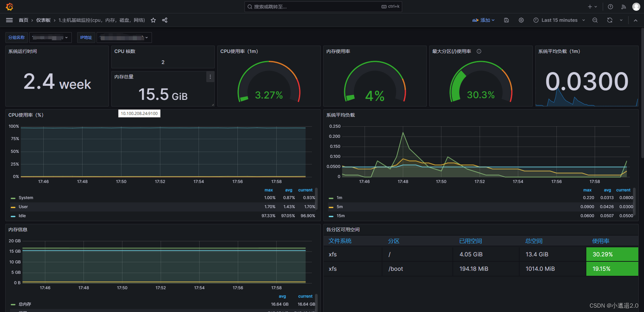Screen dimensions: 644x312
Task: Click the 1014.0 MiB total space cell
Action: coord(552,269)
